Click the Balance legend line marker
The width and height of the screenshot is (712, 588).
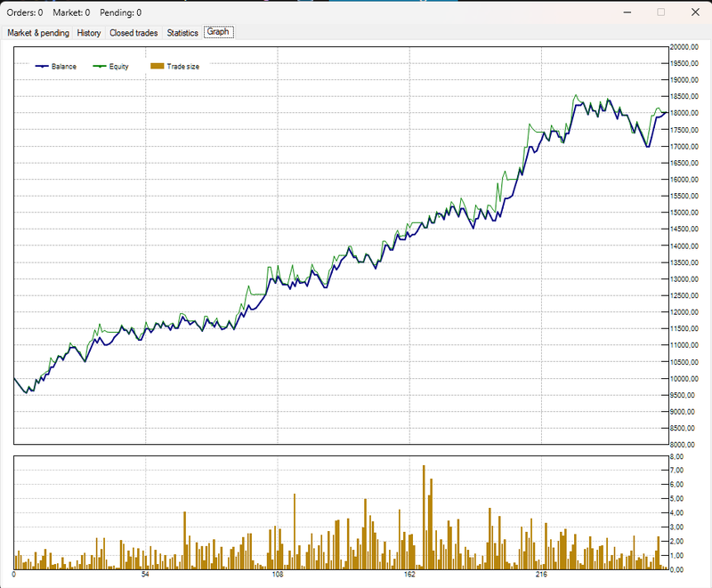click(x=42, y=66)
